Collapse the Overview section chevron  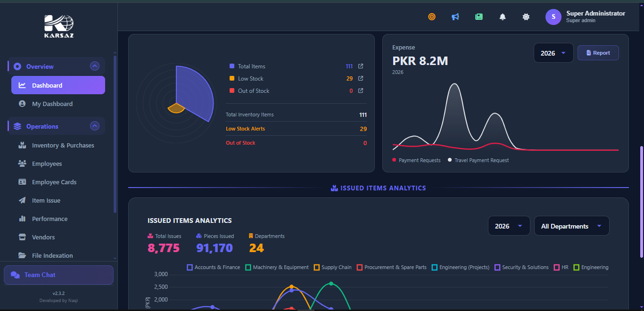(x=95, y=66)
